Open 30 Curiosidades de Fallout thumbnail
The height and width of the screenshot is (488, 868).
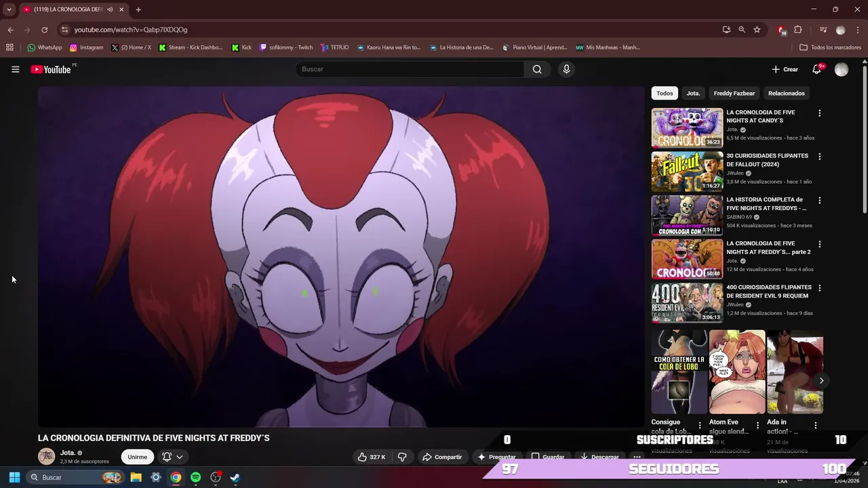click(687, 171)
